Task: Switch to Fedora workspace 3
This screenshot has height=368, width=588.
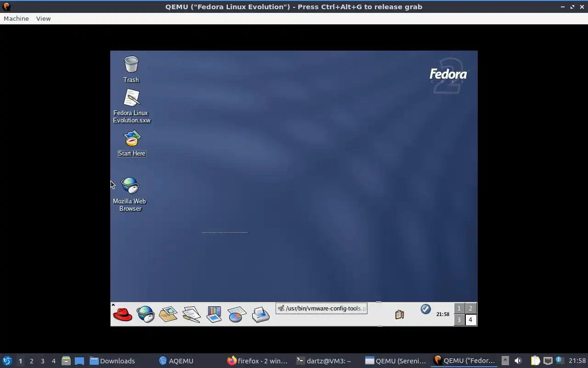Action: [x=459, y=320]
